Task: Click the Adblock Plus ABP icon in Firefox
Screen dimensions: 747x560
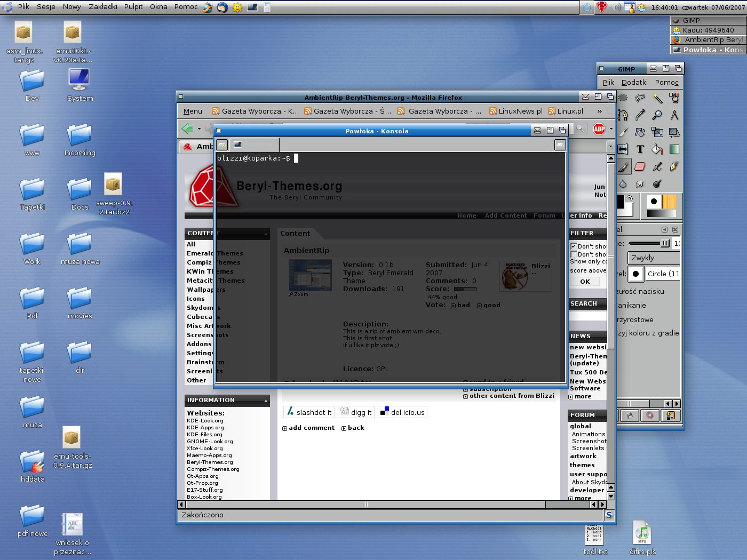Action: [x=599, y=129]
